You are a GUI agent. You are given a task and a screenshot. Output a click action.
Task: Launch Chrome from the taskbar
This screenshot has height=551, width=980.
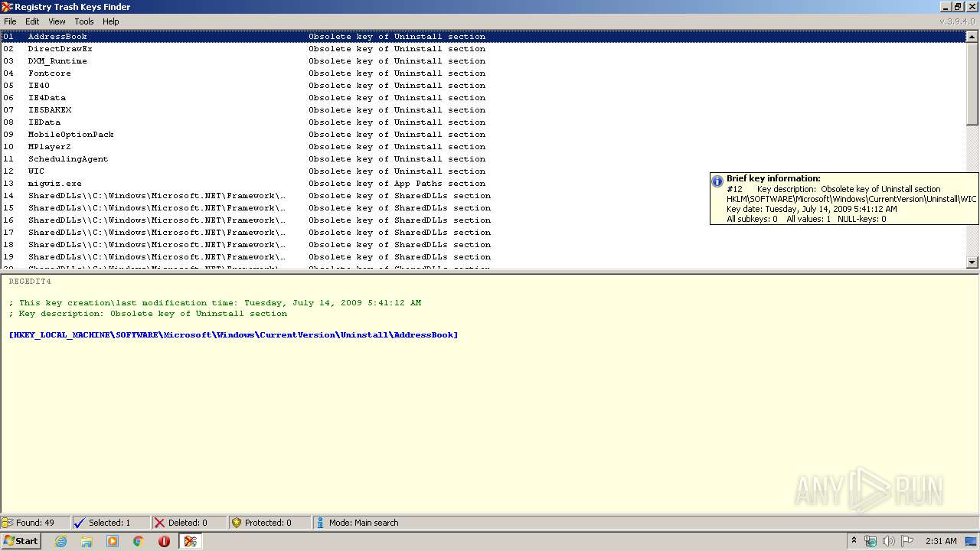tap(139, 541)
